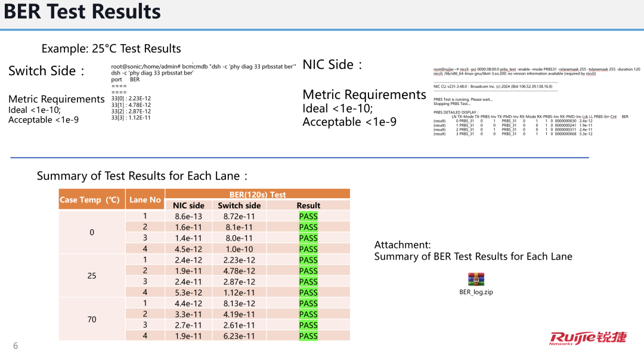Image resolution: width=644 pixels, height=351 pixels.
Task: Click "dsh -c 'phy diag 33 prbsstat ber'" output line
Action: tap(152, 73)
